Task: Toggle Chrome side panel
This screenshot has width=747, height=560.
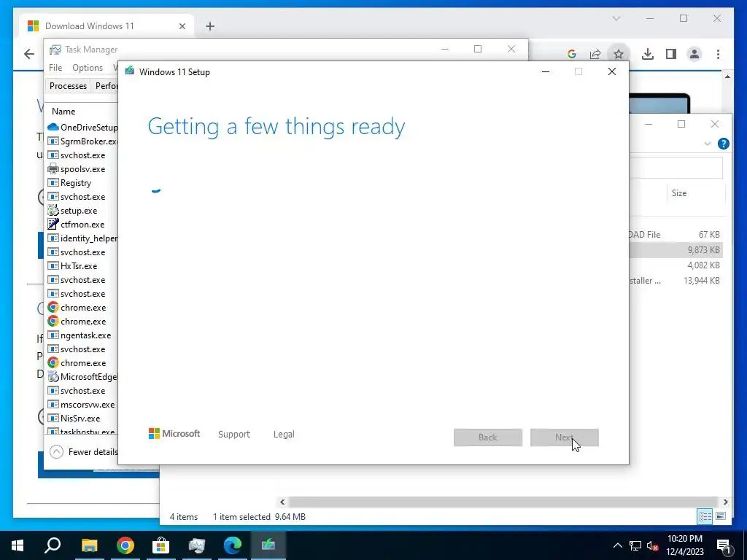Action: 671,54
